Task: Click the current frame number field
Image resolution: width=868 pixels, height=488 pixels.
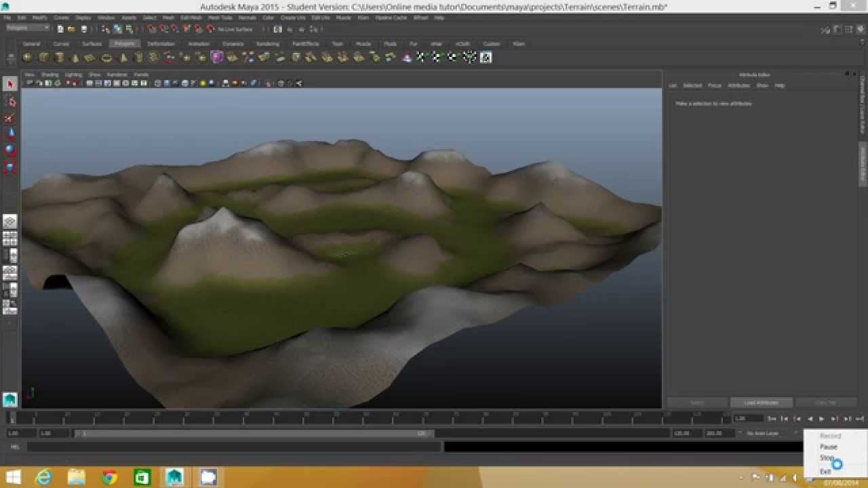Action: (x=749, y=419)
